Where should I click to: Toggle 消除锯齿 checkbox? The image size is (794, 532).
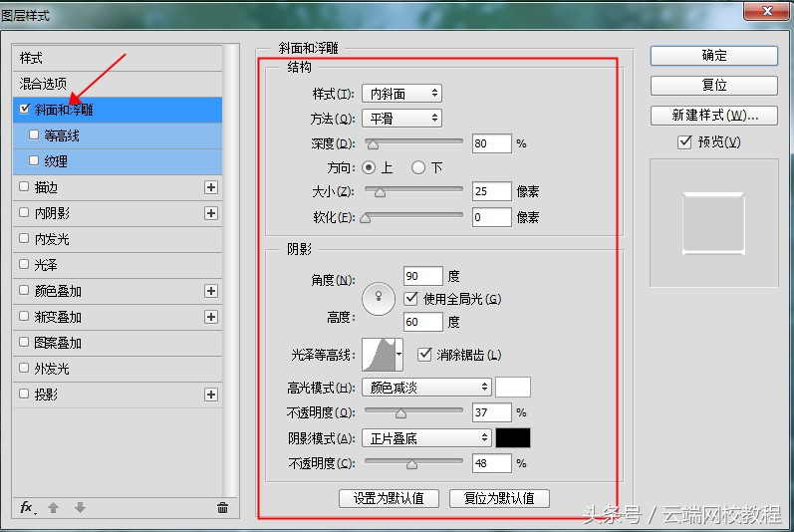(424, 355)
